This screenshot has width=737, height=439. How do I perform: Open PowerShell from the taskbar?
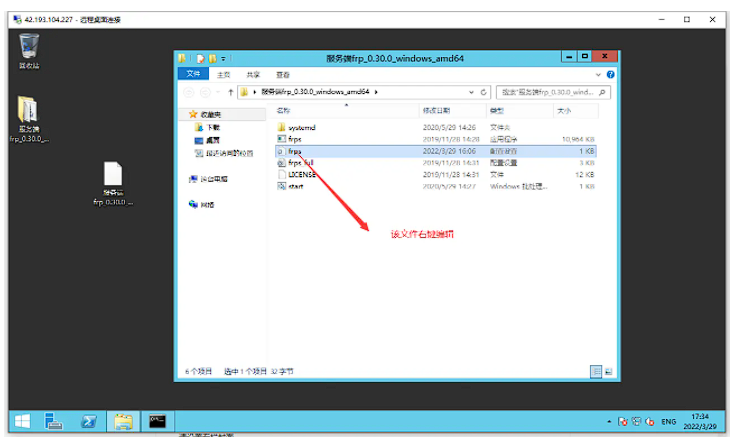point(87,421)
